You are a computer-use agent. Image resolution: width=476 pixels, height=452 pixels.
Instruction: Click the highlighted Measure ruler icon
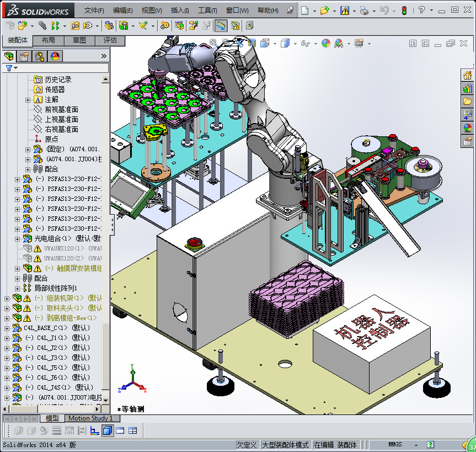221,26
